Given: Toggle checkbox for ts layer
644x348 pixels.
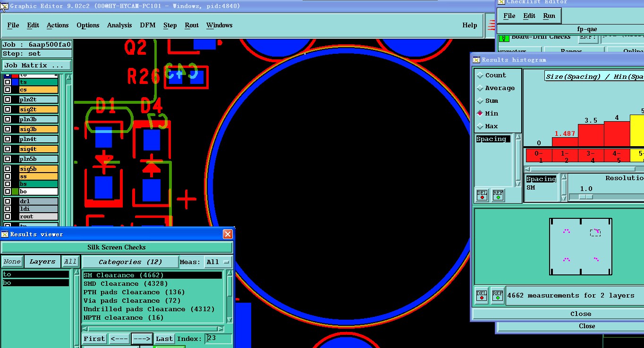Looking at the screenshot, I should click(8, 82).
